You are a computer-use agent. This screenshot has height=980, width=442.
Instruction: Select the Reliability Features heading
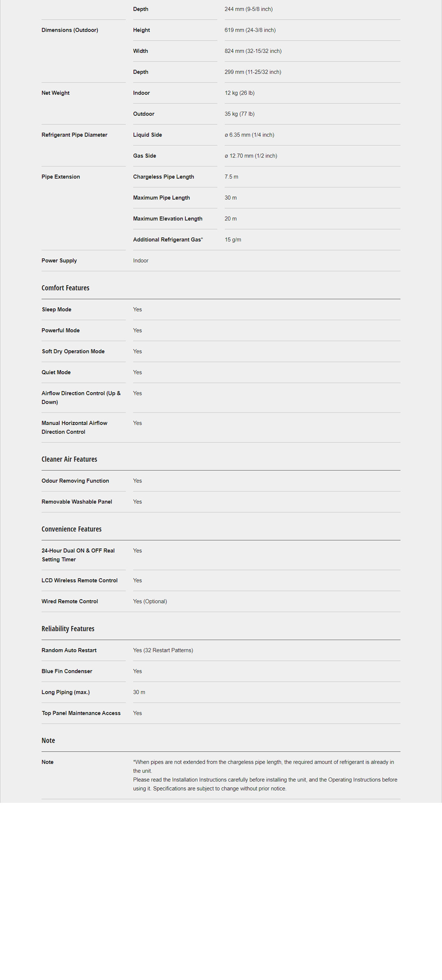tap(68, 629)
